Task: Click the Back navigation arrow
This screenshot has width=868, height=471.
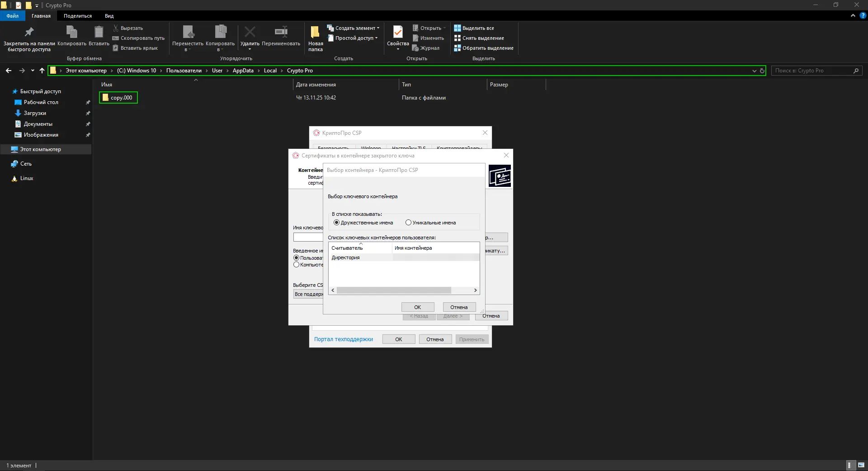Action: [9, 71]
